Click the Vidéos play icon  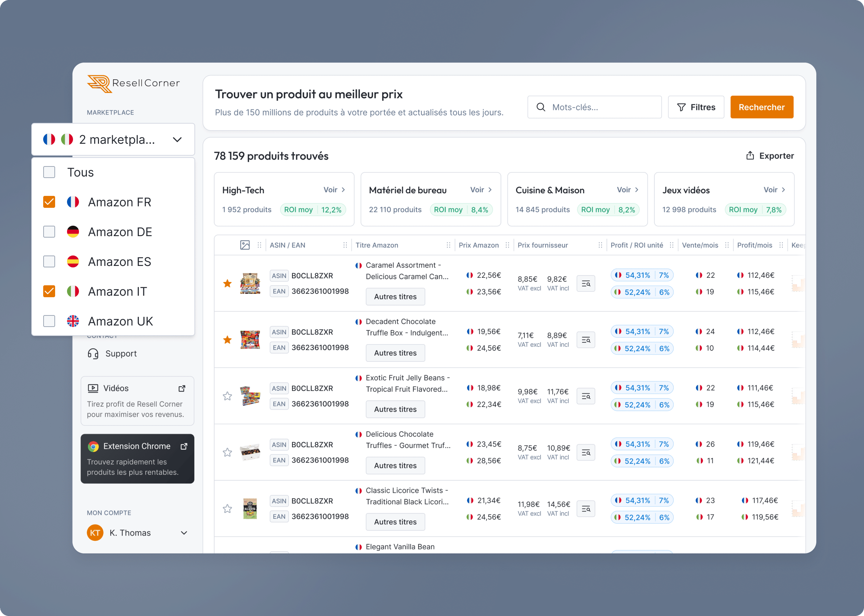coord(93,388)
